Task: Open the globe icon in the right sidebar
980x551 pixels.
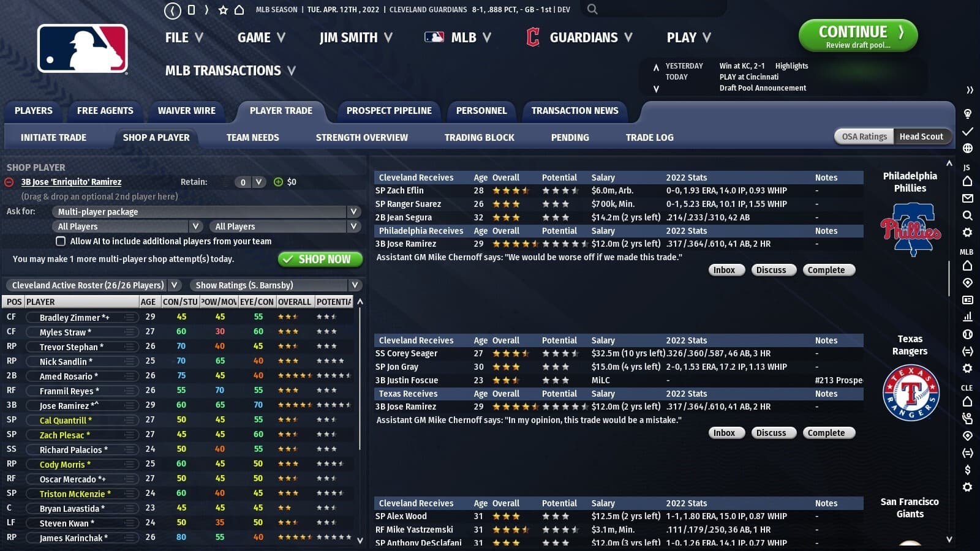Action: click(x=968, y=148)
